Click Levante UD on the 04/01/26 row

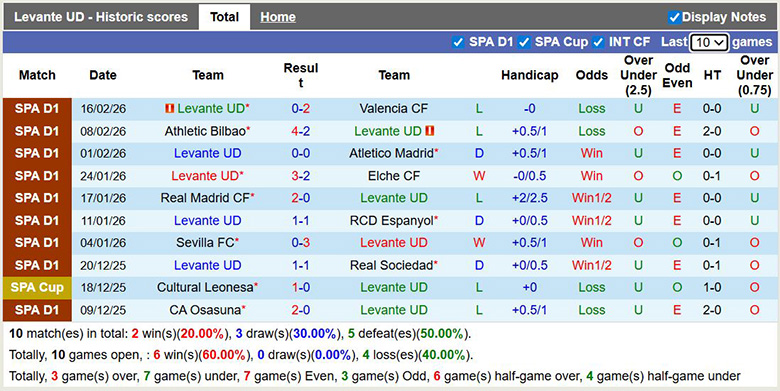click(393, 243)
